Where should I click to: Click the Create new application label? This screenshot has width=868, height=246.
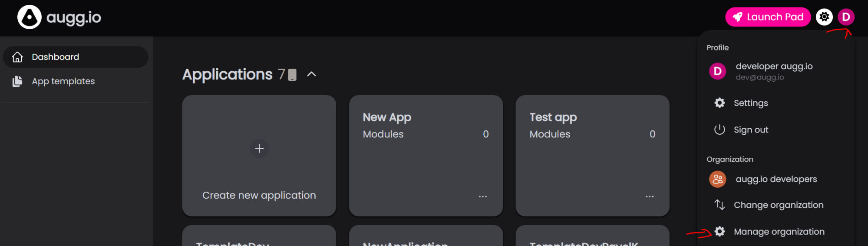[259, 195]
